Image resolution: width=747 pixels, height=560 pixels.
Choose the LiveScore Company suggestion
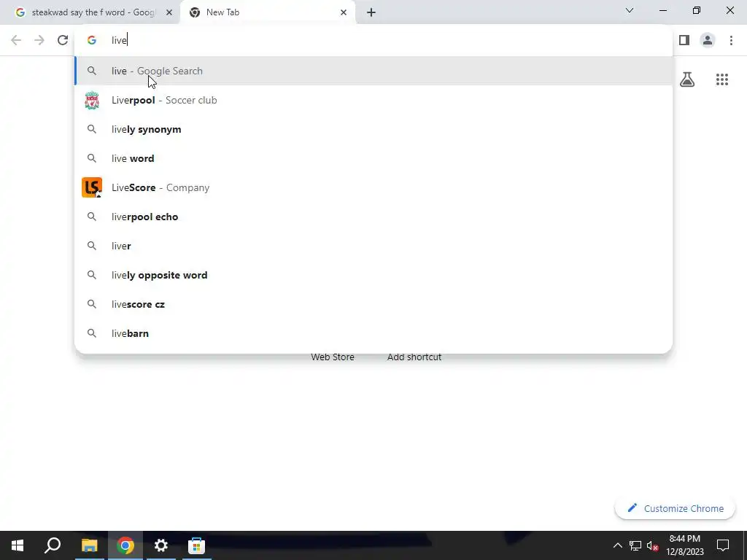[373, 187]
